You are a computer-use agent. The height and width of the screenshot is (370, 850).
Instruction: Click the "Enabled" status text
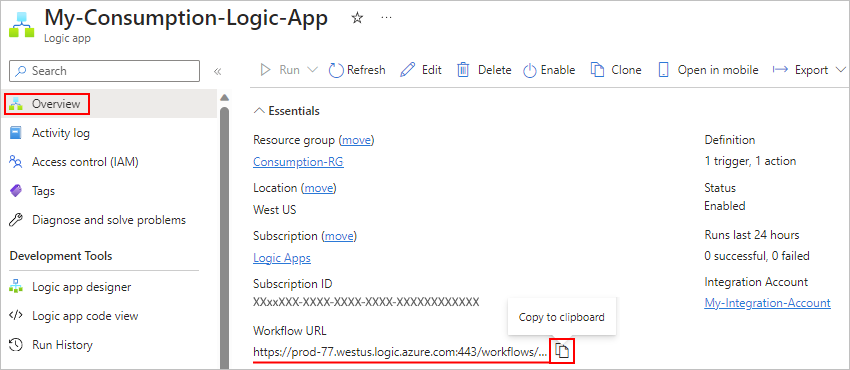[x=724, y=206]
